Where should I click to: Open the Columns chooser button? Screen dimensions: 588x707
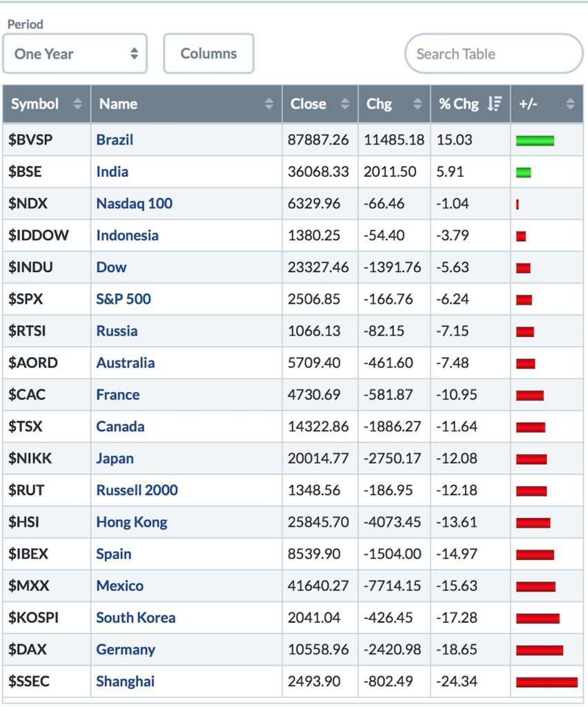tap(208, 54)
